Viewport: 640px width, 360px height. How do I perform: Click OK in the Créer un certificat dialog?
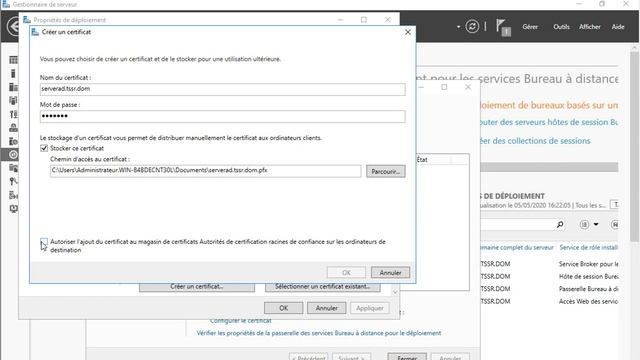346,273
